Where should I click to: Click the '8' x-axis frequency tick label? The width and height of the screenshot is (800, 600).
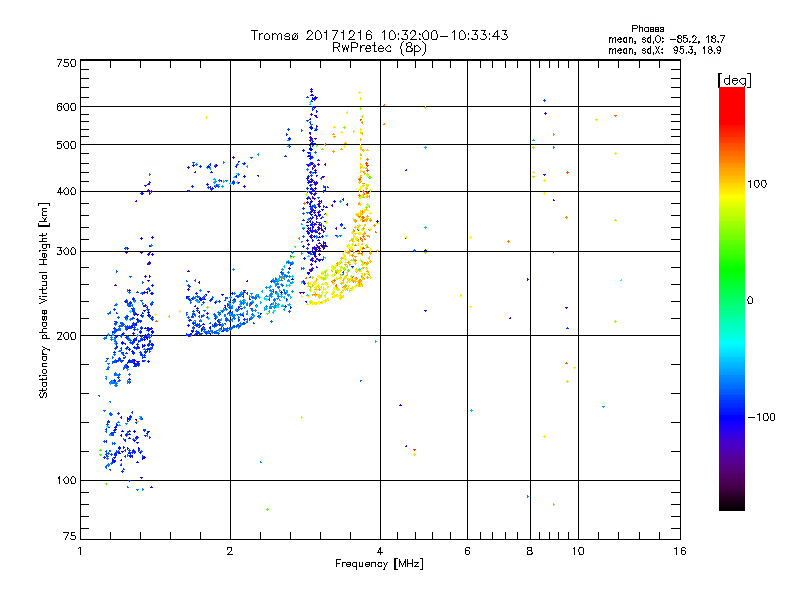(530, 551)
